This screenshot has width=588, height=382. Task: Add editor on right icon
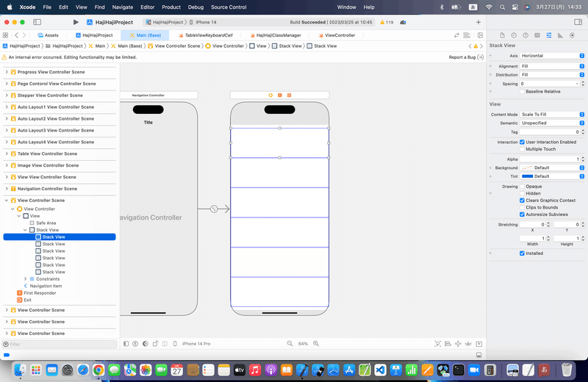click(x=480, y=35)
